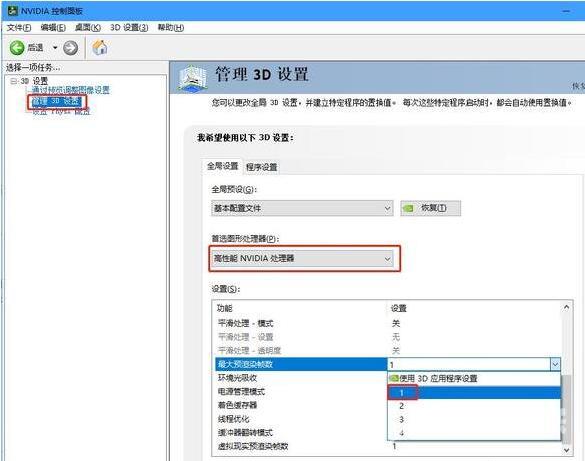Click the 功能 column header
The height and width of the screenshot is (461, 585).
[225, 308]
